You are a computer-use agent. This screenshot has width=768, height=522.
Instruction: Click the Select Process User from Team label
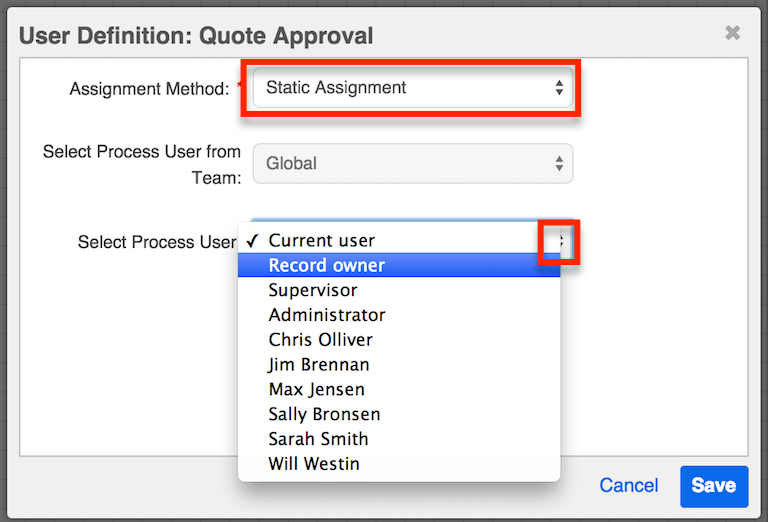click(x=142, y=164)
